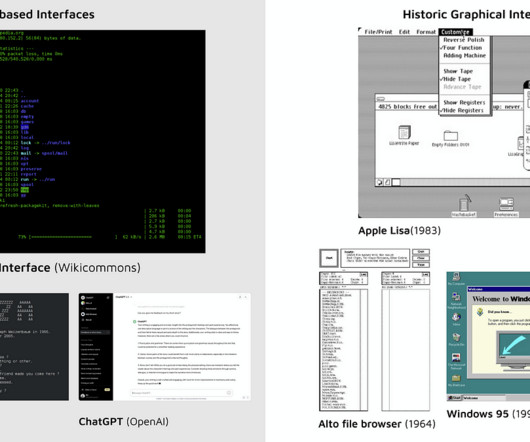Click the yellow upgrade badge in ChatGPT sidebar
Screen dimensions: 530x442
tap(107, 390)
